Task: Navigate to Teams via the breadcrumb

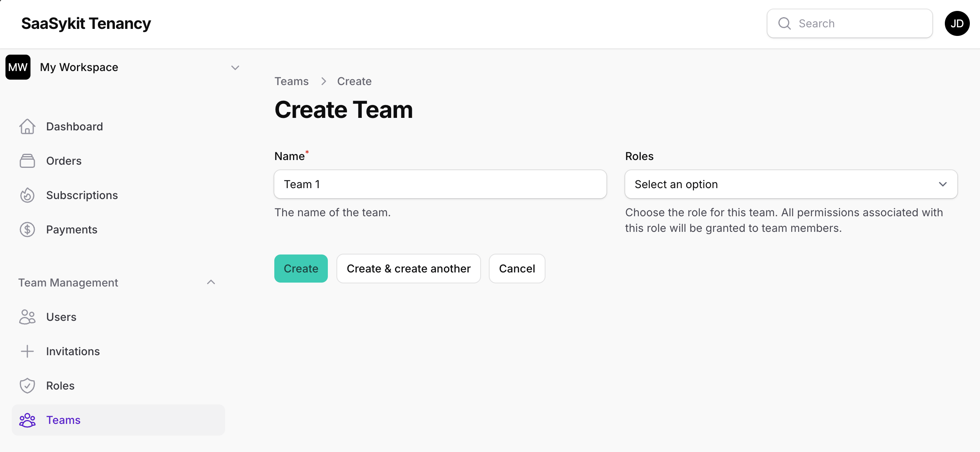Action: tap(291, 81)
